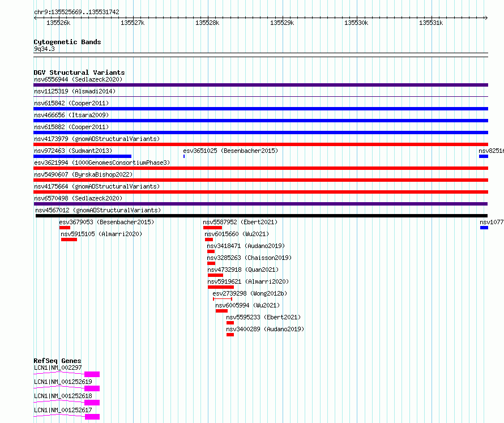Select nsv615842 (Cooper2011) variant label
This screenshot has height=423, width=504.
(x=71, y=103)
